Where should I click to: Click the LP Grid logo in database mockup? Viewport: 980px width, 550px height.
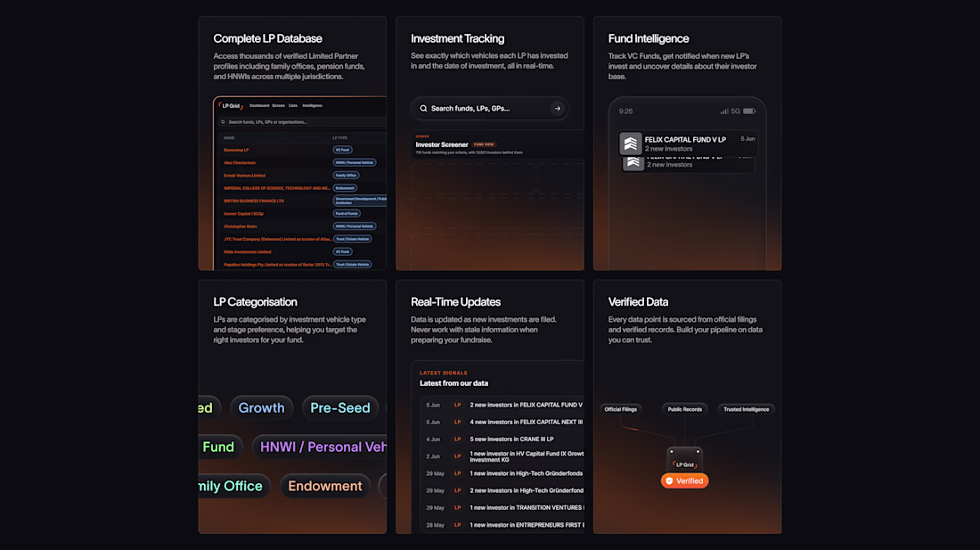(231, 105)
